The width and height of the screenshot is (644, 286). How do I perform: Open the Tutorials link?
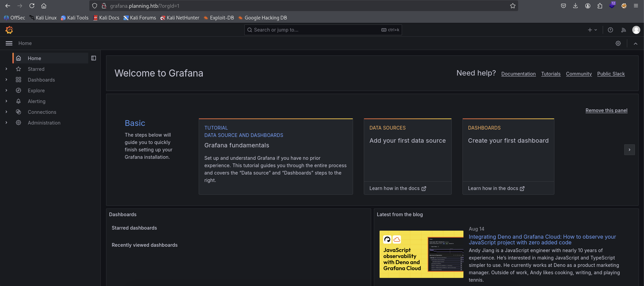tap(551, 74)
